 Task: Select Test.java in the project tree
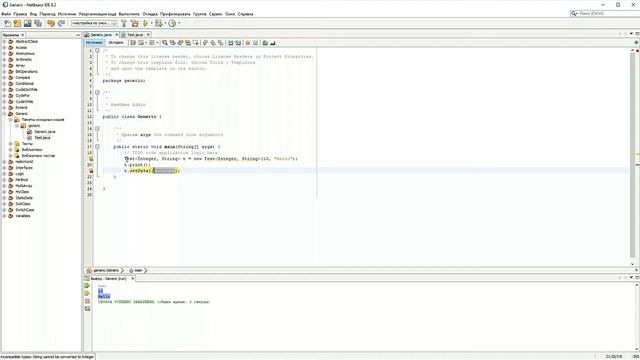(x=42, y=138)
